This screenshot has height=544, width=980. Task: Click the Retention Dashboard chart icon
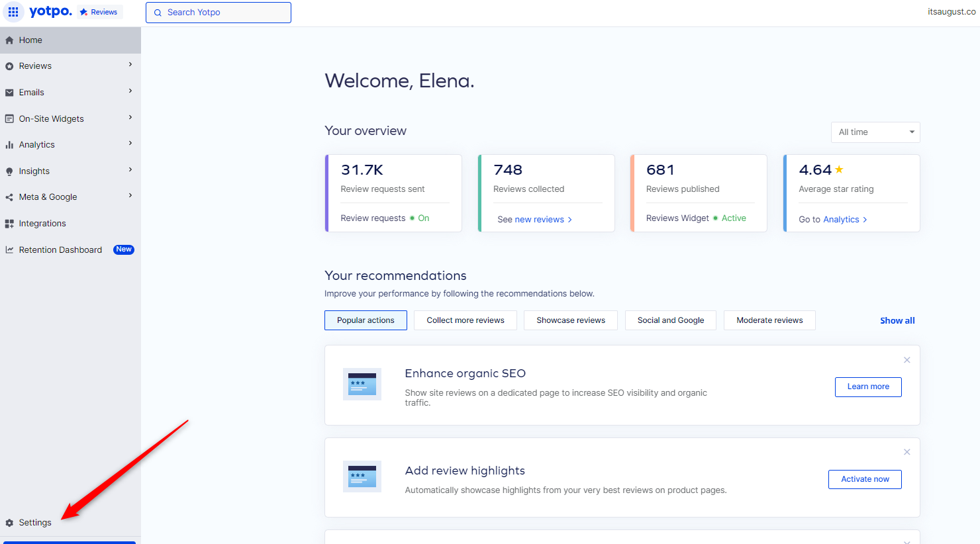9,250
